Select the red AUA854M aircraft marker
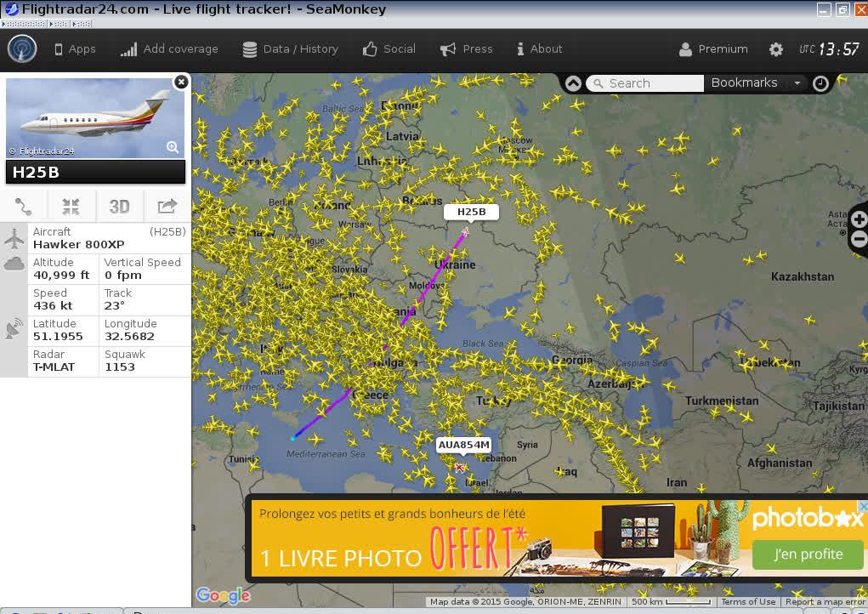 459,468
